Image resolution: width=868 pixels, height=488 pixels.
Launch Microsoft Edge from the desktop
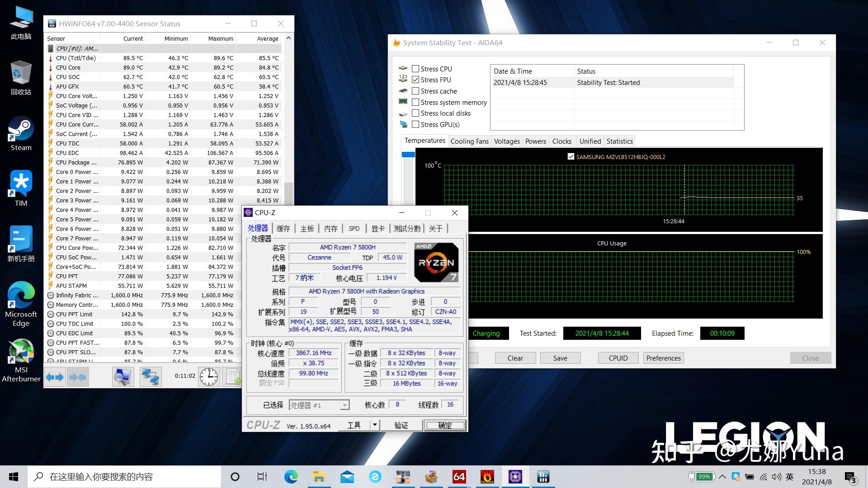point(21,304)
